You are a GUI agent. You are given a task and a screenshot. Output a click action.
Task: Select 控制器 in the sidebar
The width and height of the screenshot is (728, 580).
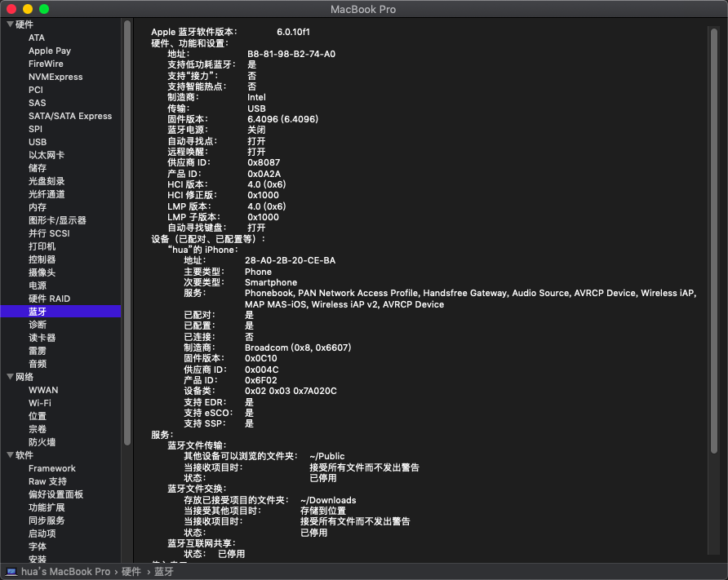tap(42, 259)
